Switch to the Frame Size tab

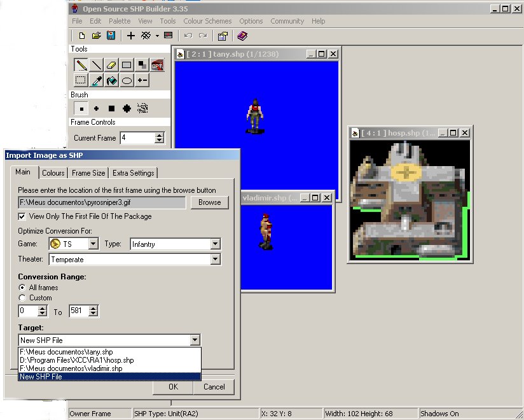pyautogui.click(x=88, y=173)
